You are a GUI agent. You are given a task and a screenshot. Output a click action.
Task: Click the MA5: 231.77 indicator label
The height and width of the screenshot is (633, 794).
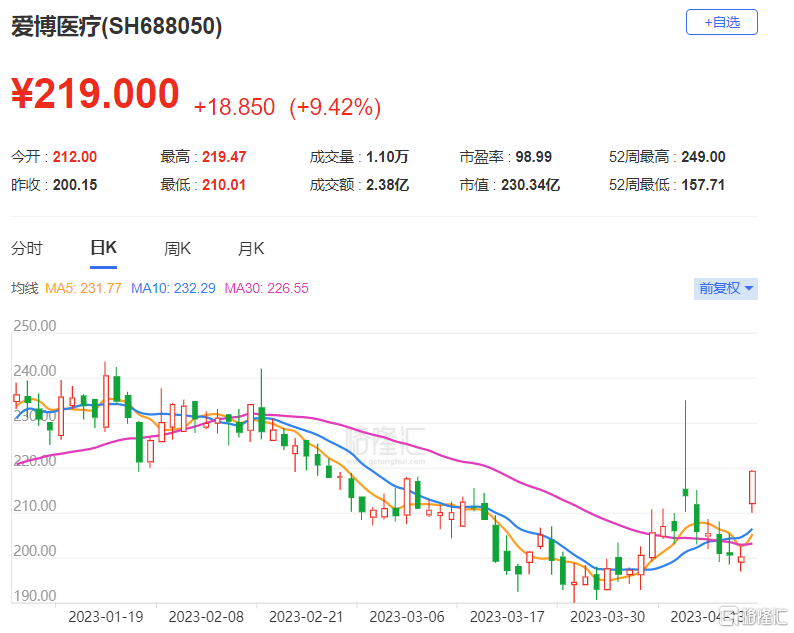tap(84, 289)
